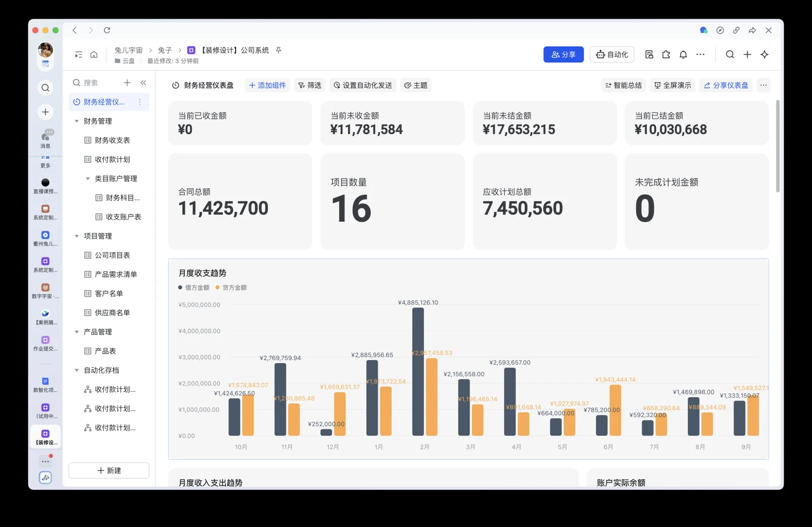Image resolution: width=812 pixels, height=527 pixels.
Task: Open options menu for 财务经营仪表盘 item
Action: 140,102
